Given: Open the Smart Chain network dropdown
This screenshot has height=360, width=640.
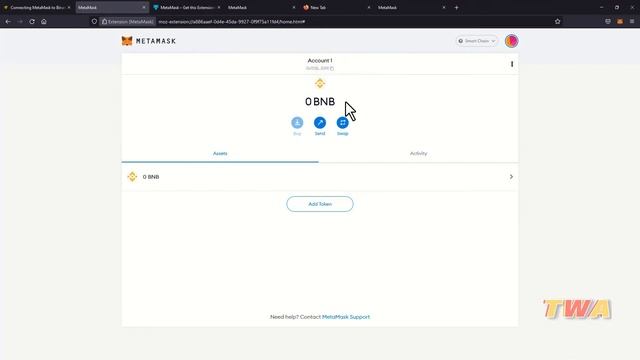Looking at the screenshot, I should click(x=477, y=41).
